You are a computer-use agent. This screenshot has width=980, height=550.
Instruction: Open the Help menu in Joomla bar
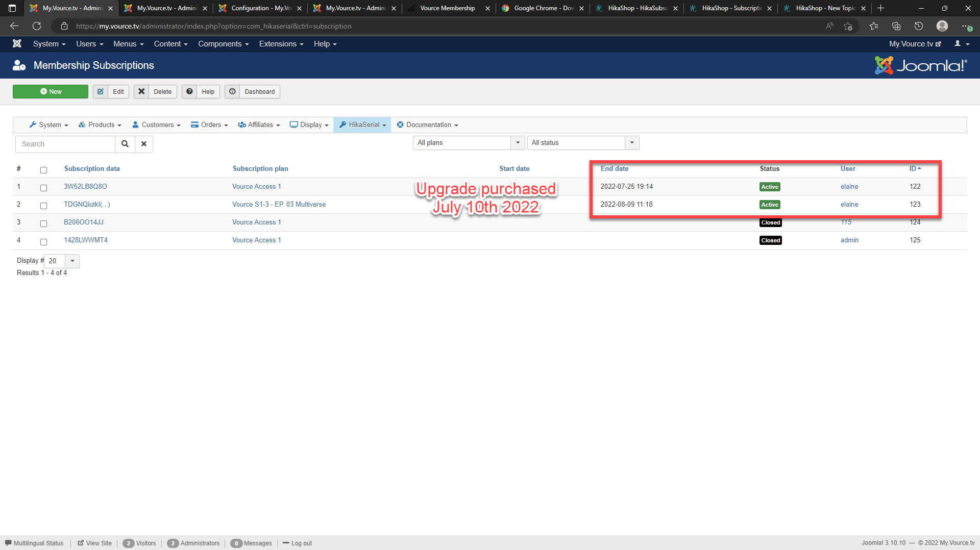(325, 44)
